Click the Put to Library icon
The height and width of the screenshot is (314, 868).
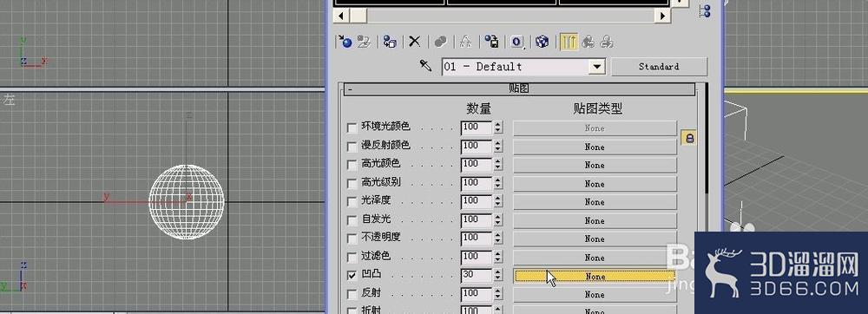coord(491,42)
